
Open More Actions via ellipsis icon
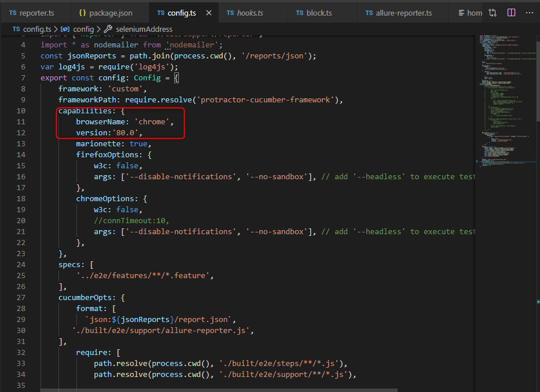pyautogui.click(x=530, y=12)
